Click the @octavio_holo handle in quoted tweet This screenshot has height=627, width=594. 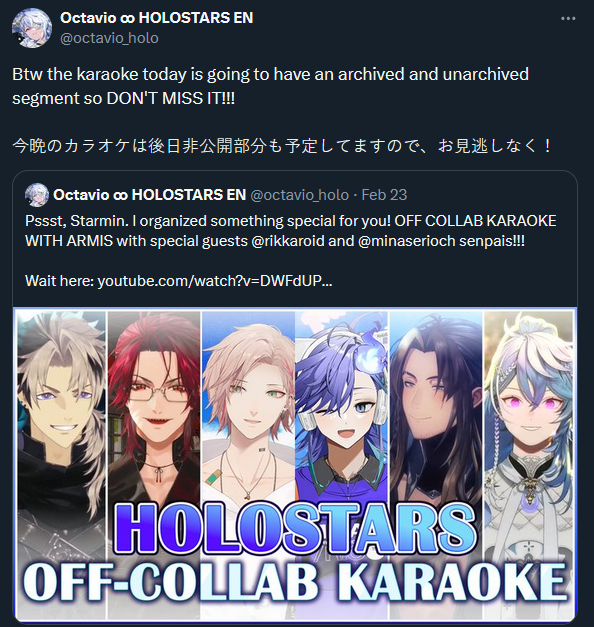(x=300, y=195)
